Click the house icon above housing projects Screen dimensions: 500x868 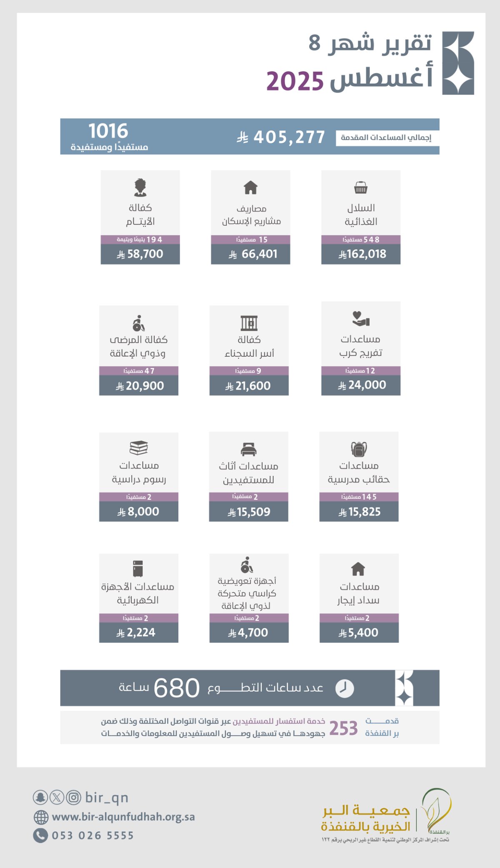pyautogui.click(x=250, y=188)
